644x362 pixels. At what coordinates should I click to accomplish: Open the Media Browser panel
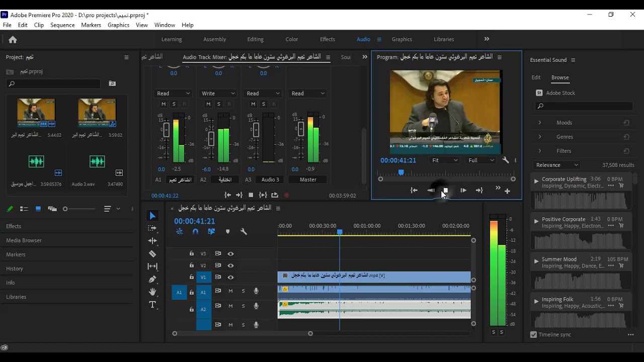[x=24, y=240]
